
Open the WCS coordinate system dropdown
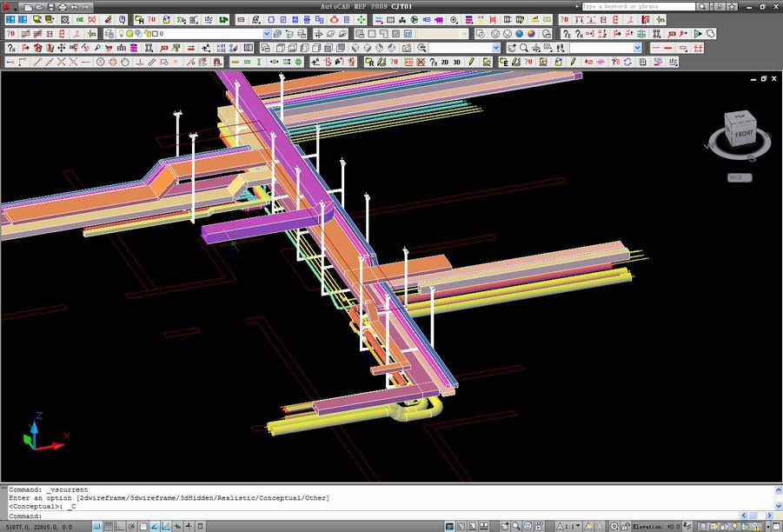tap(740, 177)
